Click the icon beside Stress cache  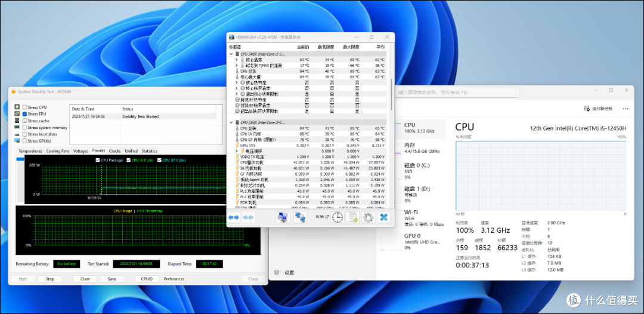tap(17, 121)
